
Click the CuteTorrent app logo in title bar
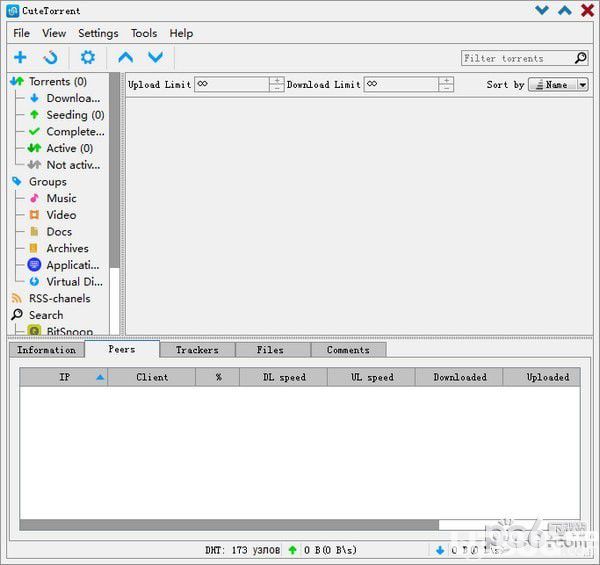13,11
